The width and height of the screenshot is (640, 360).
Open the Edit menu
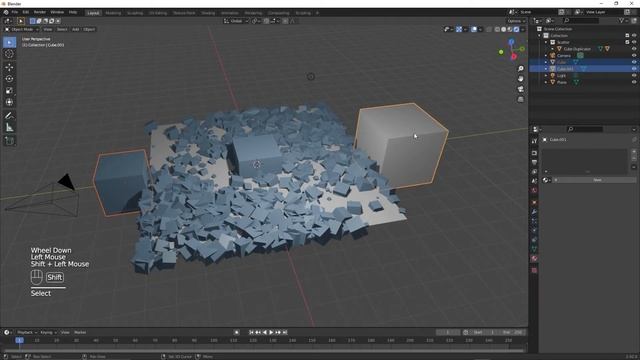26,12
